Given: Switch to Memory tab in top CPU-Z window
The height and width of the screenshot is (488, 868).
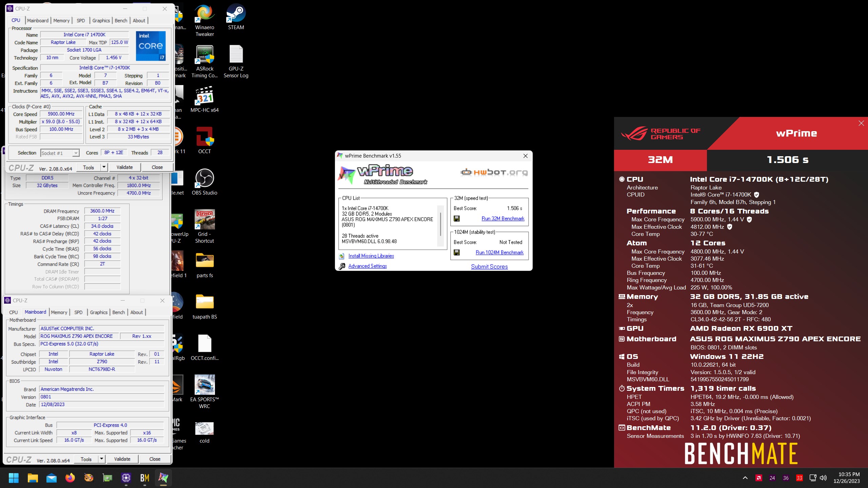Looking at the screenshot, I should pyautogui.click(x=61, y=20).
